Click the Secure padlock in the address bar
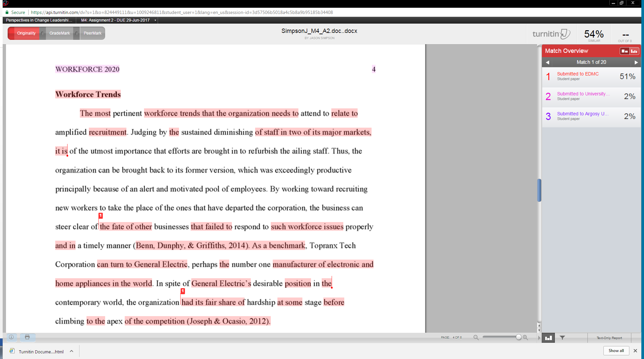The width and height of the screenshot is (644, 359). pos(7,12)
